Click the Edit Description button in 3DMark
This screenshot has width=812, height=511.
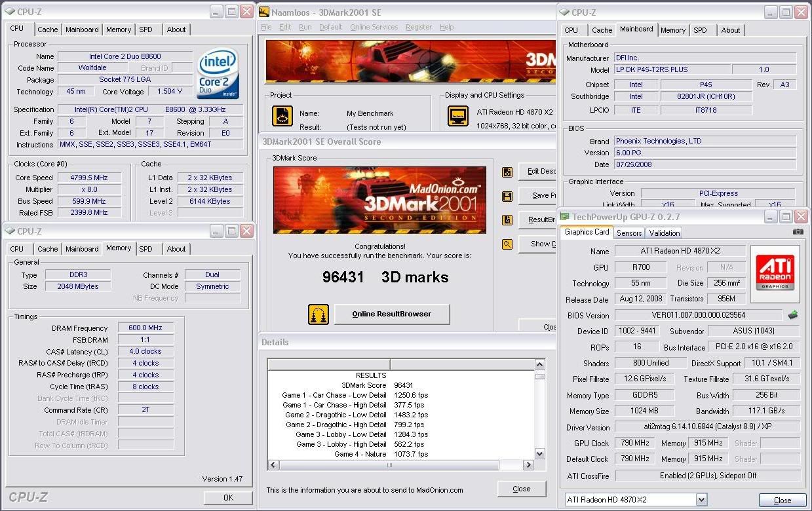coord(538,172)
